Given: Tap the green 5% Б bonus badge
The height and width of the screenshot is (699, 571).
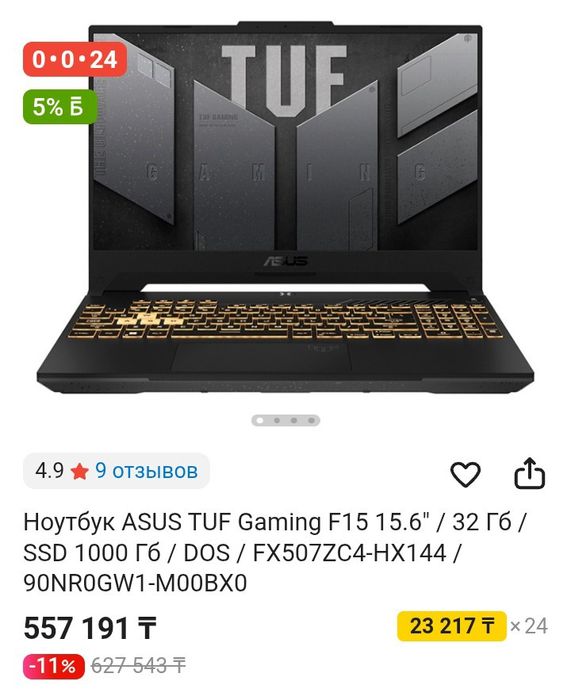Looking at the screenshot, I should pos(60,107).
